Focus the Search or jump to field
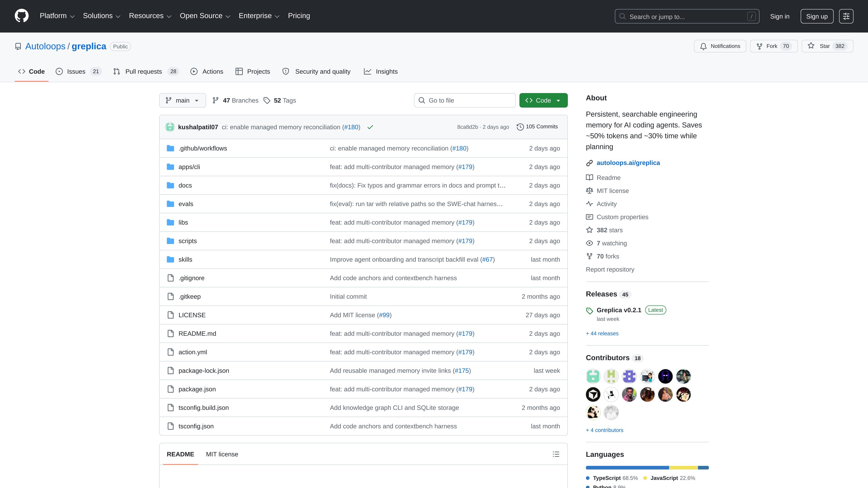The width and height of the screenshot is (868, 488). [x=687, y=16]
